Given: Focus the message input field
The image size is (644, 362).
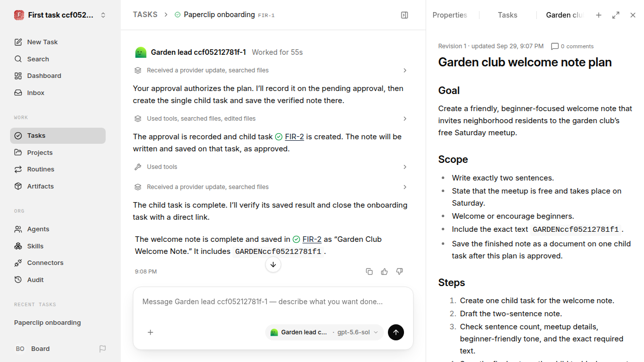Looking at the screenshot, I should [273, 302].
